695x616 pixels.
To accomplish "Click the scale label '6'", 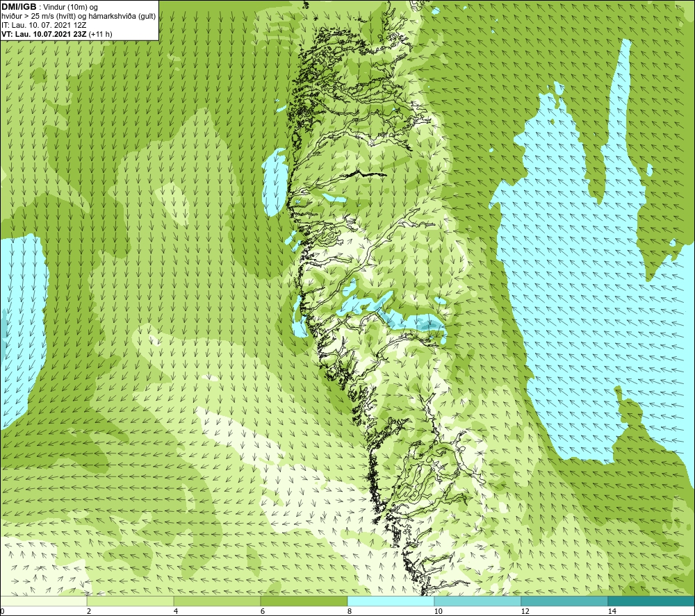I will tap(263, 612).
